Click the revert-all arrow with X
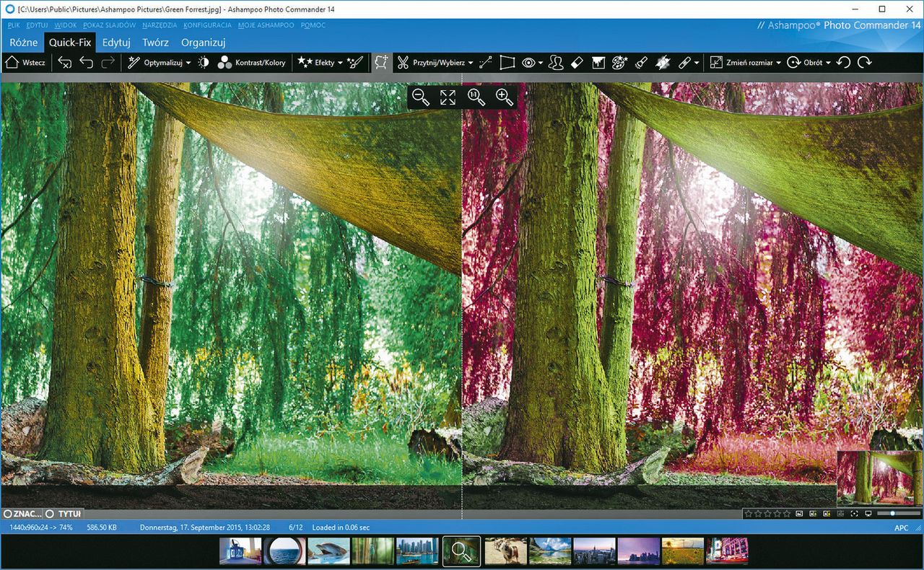 click(x=65, y=63)
